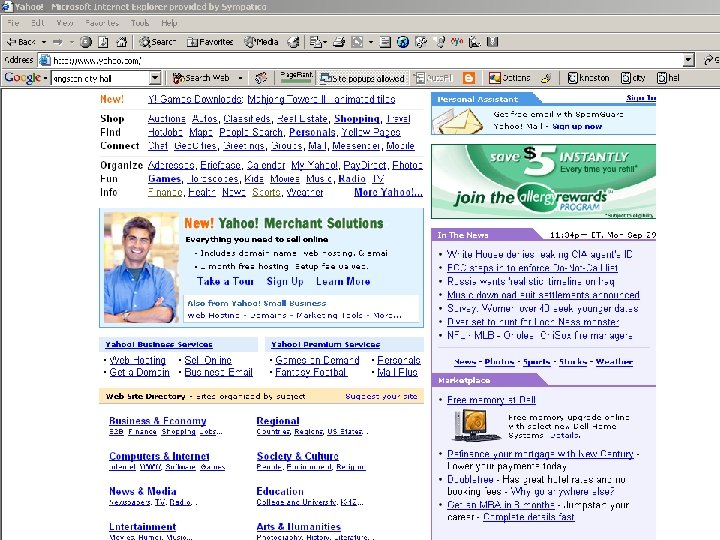720x540 pixels.
Task: Open the Fantasy Football link
Action: (x=311, y=372)
